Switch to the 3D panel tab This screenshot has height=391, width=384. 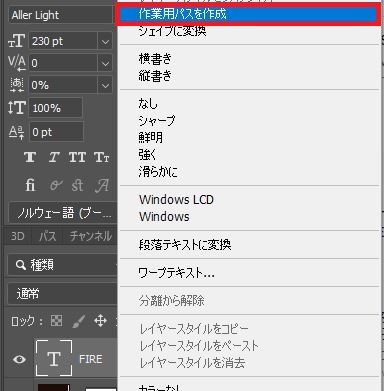tap(18, 236)
